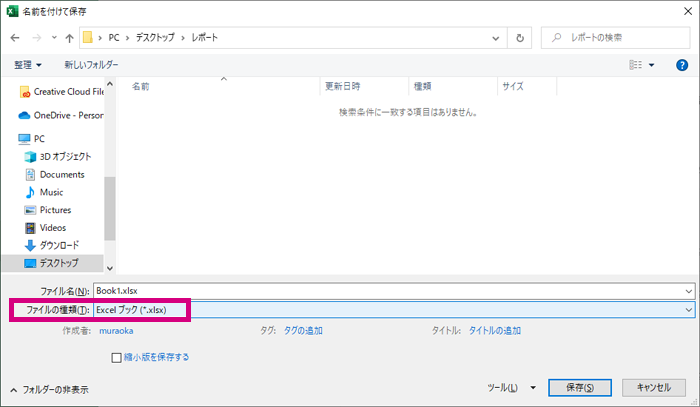Open the recent locations chevron
700x407 pixels.
pos(54,37)
